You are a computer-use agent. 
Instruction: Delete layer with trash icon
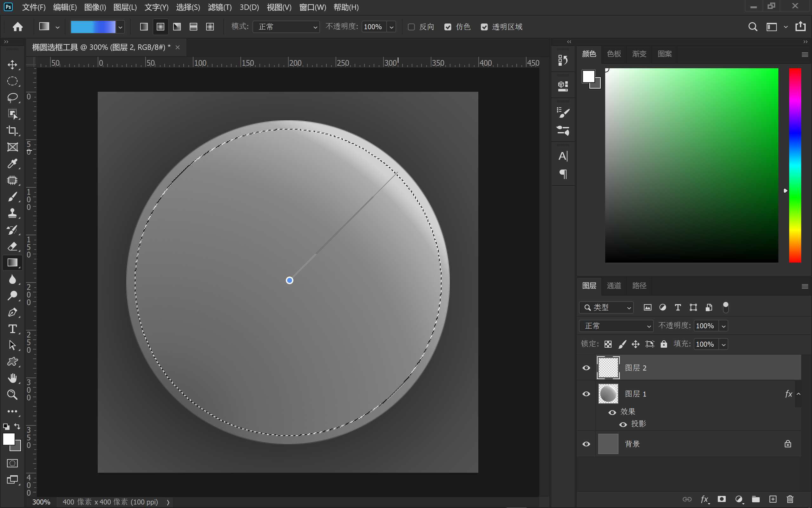(x=790, y=499)
